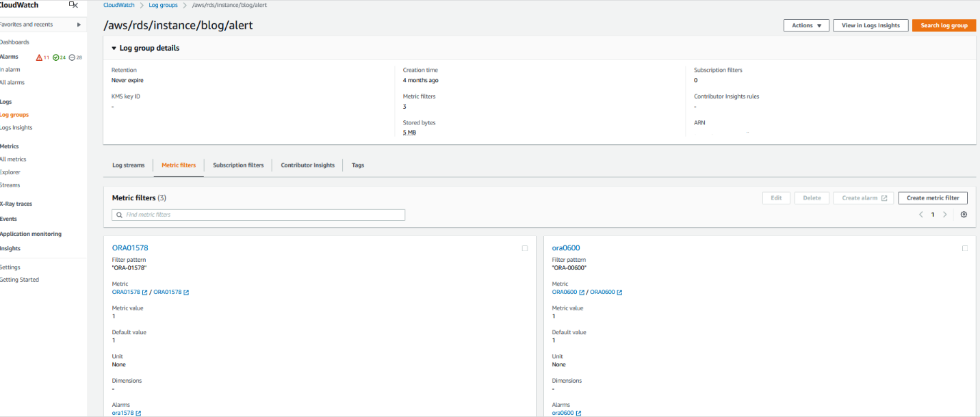Select the ora0600 metric filter checkbox
This screenshot has height=417, width=980.
965,248
